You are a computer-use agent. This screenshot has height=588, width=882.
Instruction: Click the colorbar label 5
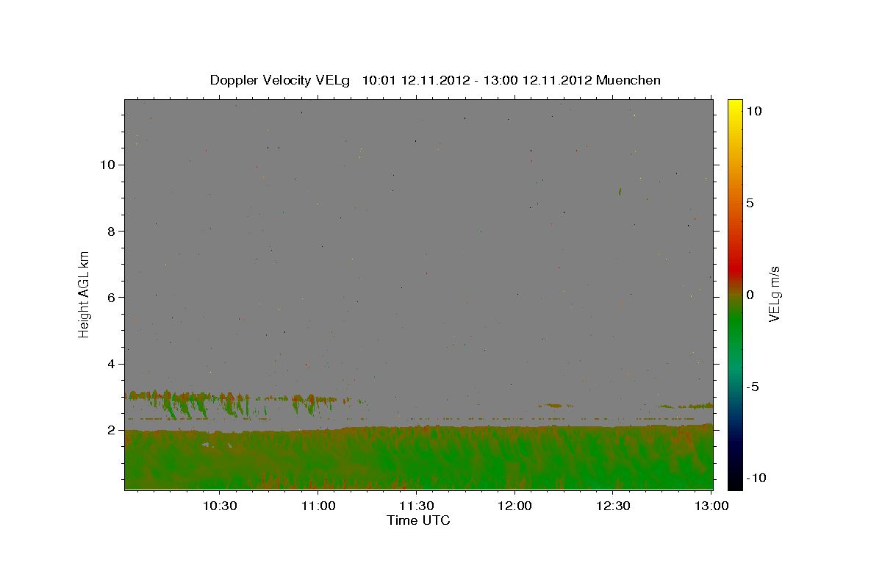point(750,203)
